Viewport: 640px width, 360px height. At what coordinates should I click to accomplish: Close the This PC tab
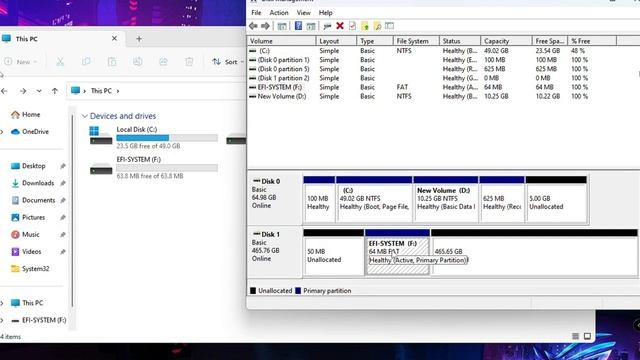[114, 38]
